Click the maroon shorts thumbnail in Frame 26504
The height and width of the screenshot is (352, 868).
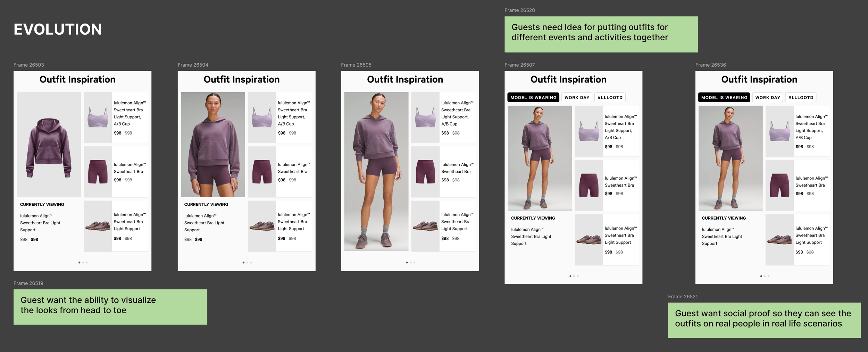pos(262,172)
